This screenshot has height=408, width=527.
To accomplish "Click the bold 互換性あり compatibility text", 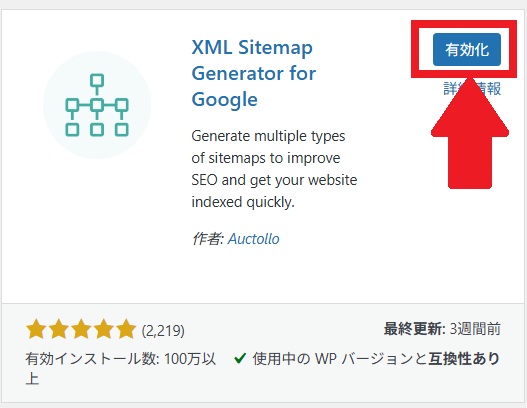I will click(x=464, y=359).
